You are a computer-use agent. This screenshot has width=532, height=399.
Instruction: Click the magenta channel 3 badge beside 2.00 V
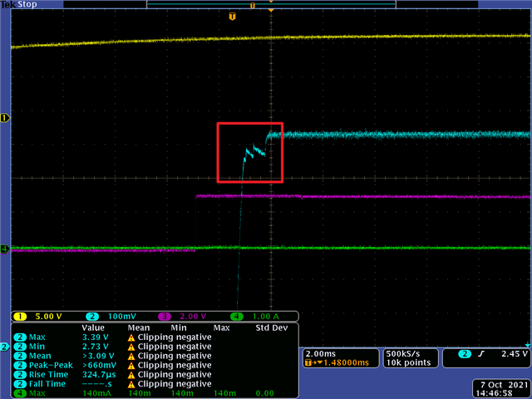click(165, 317)
